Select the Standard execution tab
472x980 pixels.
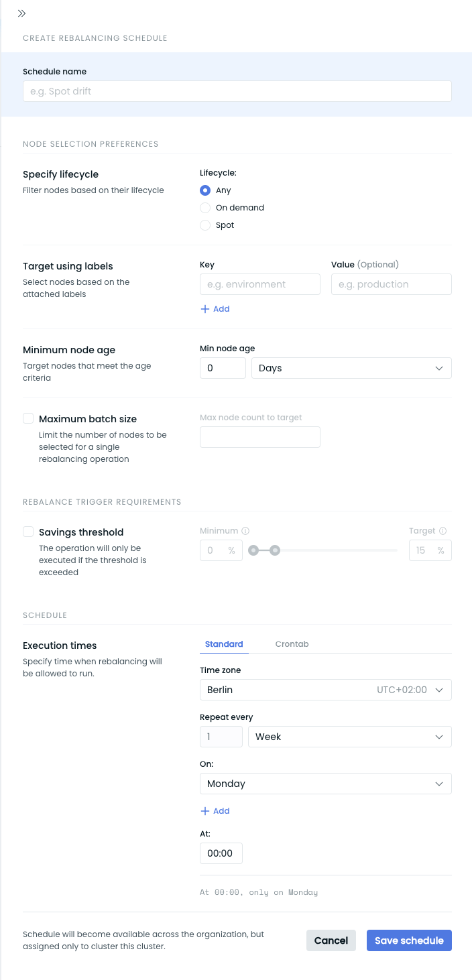click(x=224, y=644)
